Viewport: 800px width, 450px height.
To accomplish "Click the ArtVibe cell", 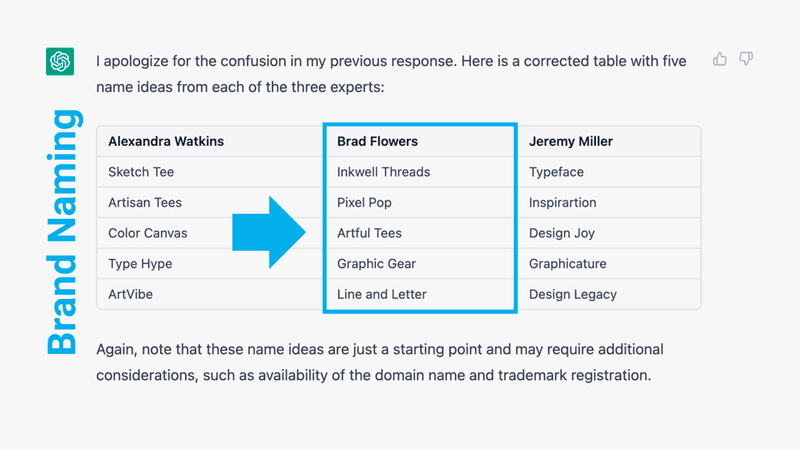I will [131, 294].
